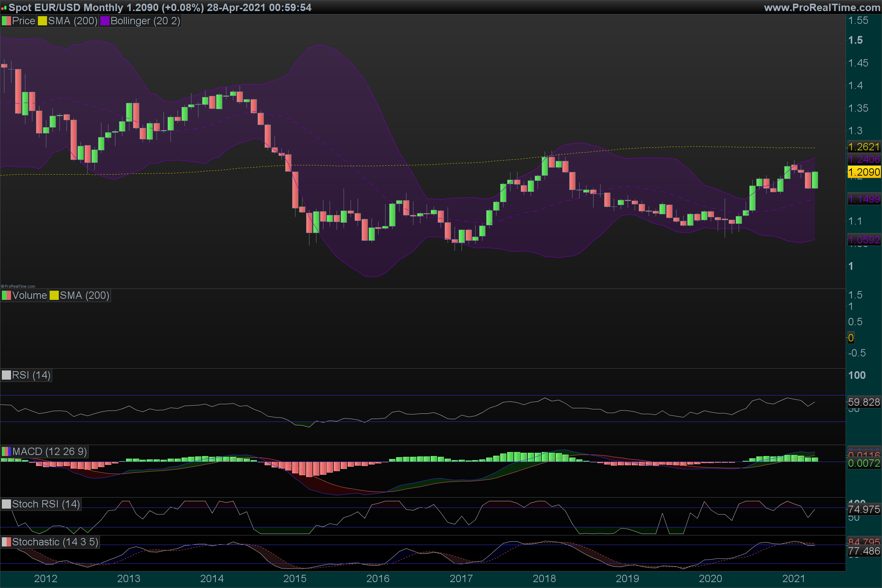This screenshot has height=588, width=882.
Task: Click the 59.828 RSI value label
Action: (864, 402)
